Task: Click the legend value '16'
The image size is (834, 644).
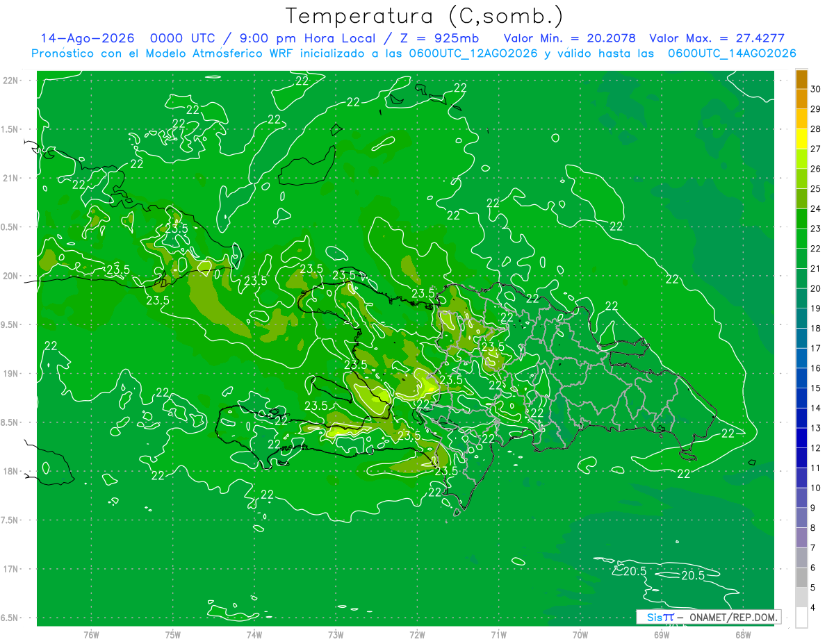Action: point(817,368)
